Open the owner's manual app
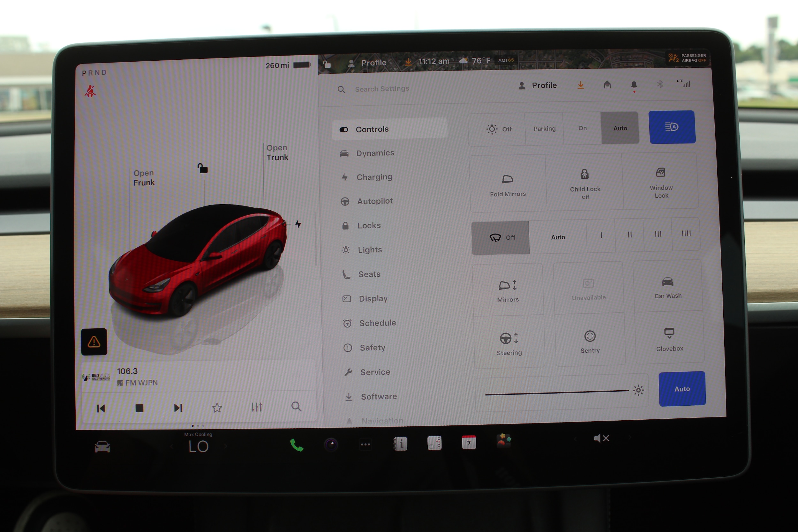This screenshot has height=532, width=798. point(400,444)
